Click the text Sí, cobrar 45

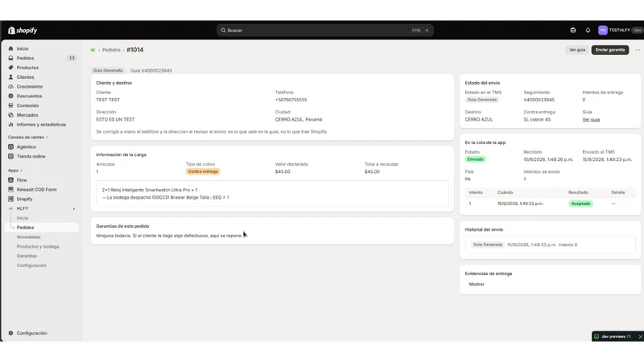click(537, 119)
